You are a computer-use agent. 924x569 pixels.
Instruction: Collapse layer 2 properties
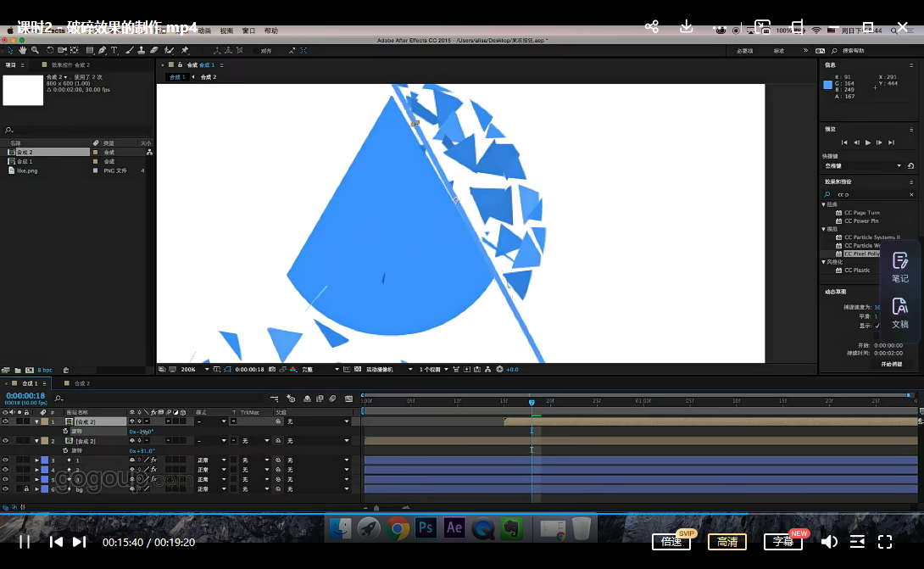(36, 441)
